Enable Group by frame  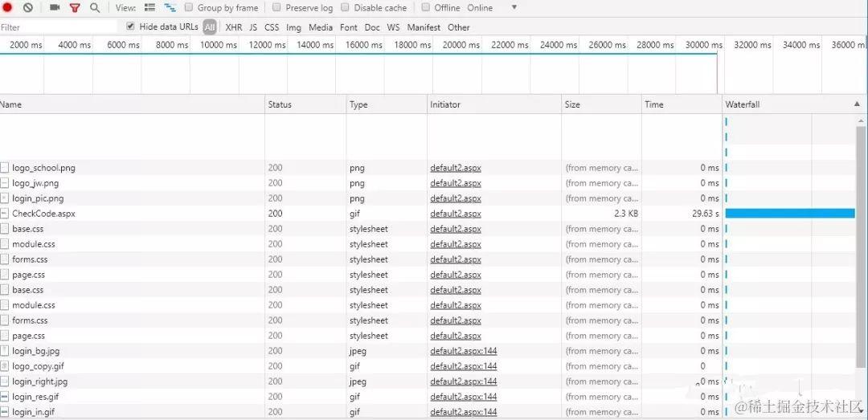(x=189, y=8)
